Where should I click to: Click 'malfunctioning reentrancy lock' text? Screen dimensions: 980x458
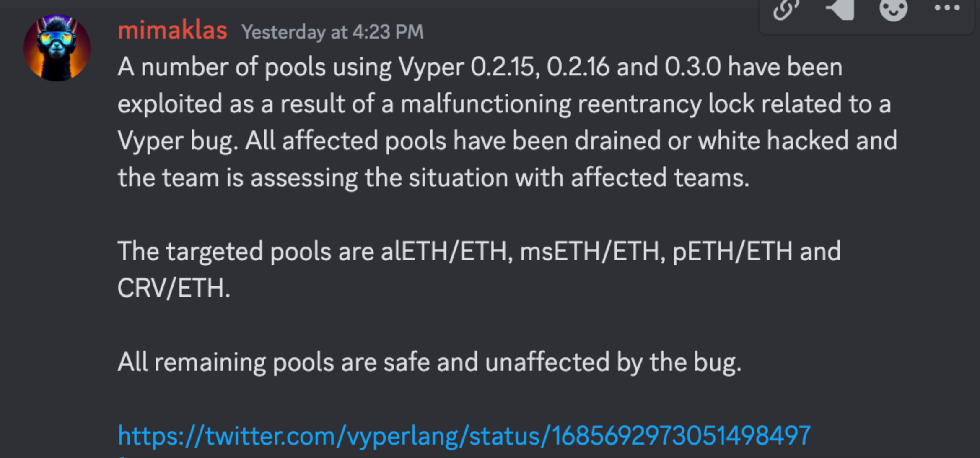550,104
